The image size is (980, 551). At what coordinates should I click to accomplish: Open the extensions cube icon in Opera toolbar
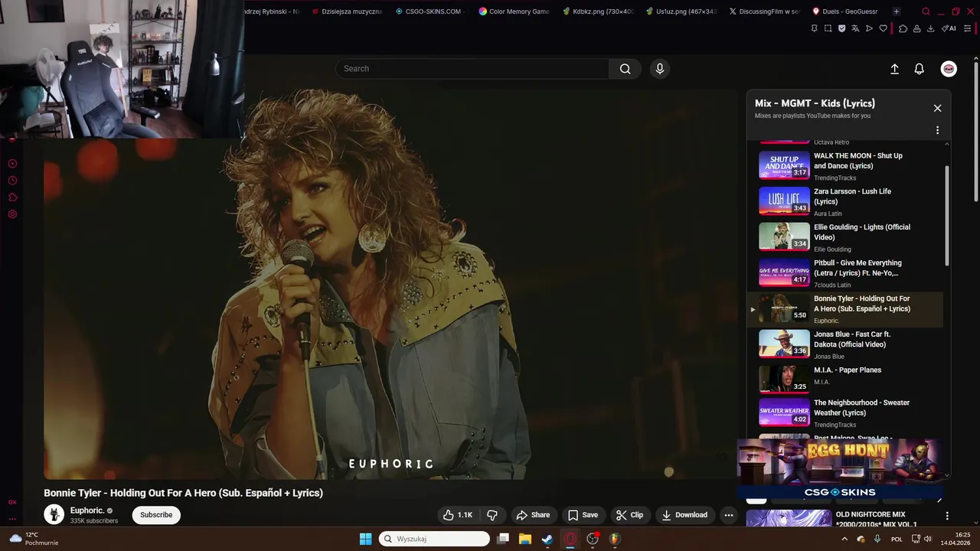click(903, 28)
